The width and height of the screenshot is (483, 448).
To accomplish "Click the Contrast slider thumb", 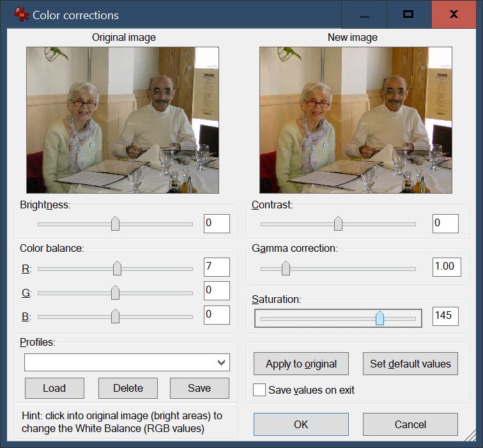I will coord(338,224).
